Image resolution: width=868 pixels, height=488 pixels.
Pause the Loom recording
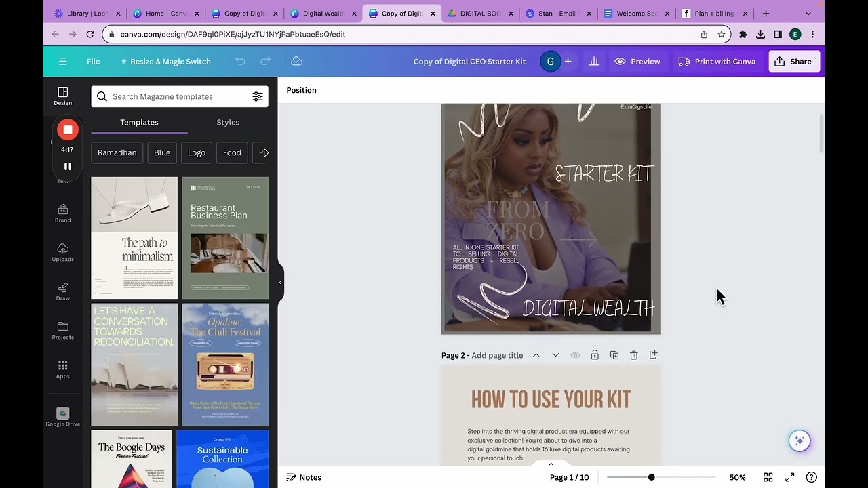click(x=67, y=166)
